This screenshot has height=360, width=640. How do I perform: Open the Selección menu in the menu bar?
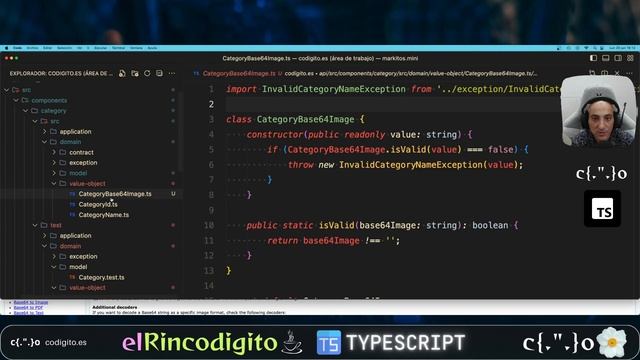[64, 48]
